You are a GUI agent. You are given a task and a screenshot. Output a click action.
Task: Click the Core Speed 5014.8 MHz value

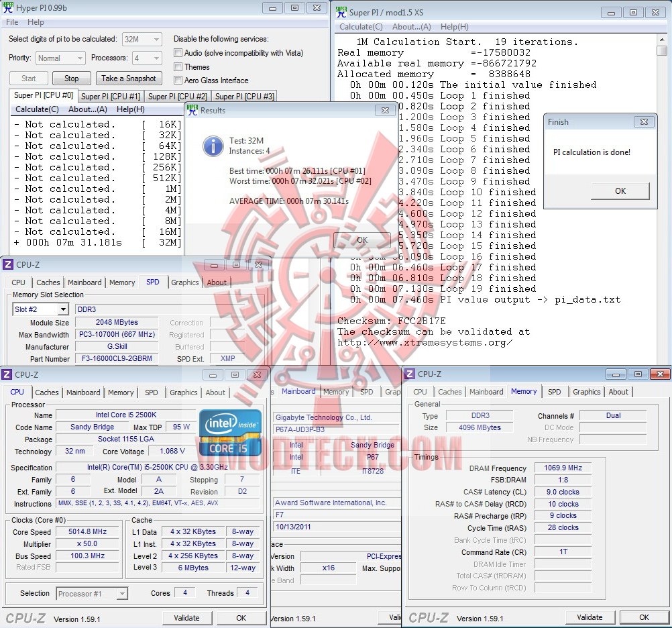pyautogui.click(x=87, y=531)
